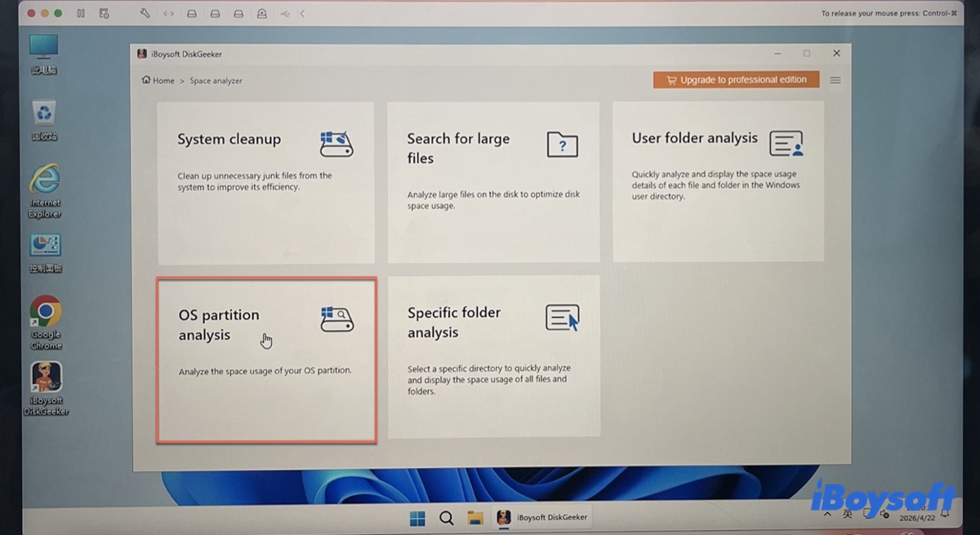Click the VM snapshot icon
980x535 pixels.
tap(104, 13)
